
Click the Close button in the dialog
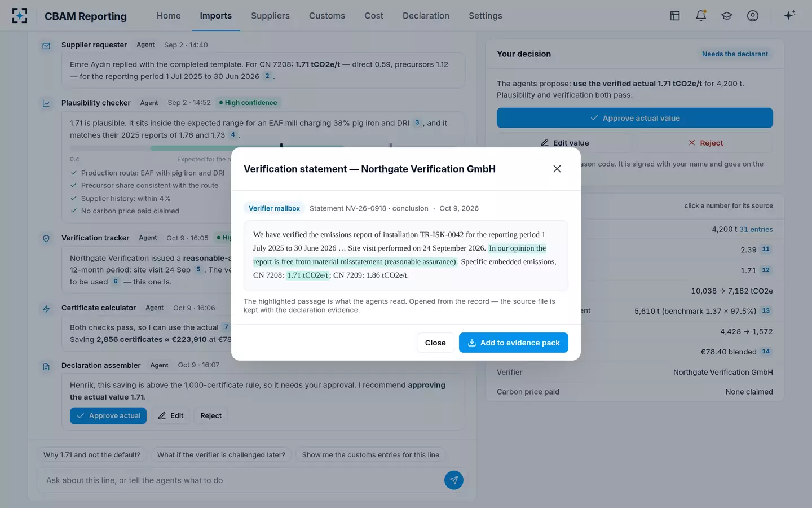point(435,343)
